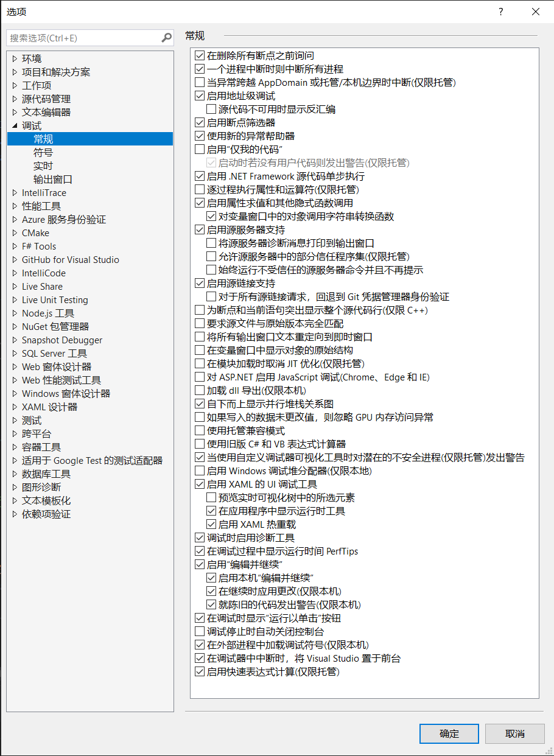Enable 加载 dll 导出(仅限本机) checkbox
The width and height of the screenshot is (554, 756).
199,390
